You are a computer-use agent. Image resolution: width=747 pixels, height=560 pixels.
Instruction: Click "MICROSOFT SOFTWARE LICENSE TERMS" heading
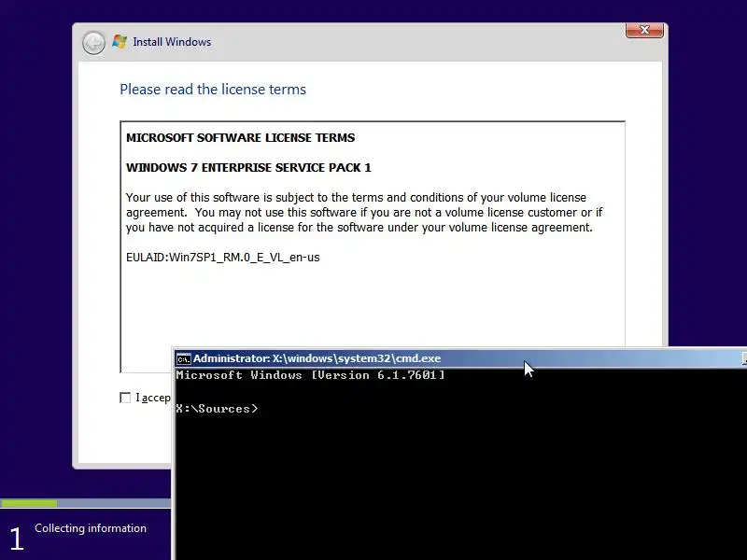[x=240, y=137]
